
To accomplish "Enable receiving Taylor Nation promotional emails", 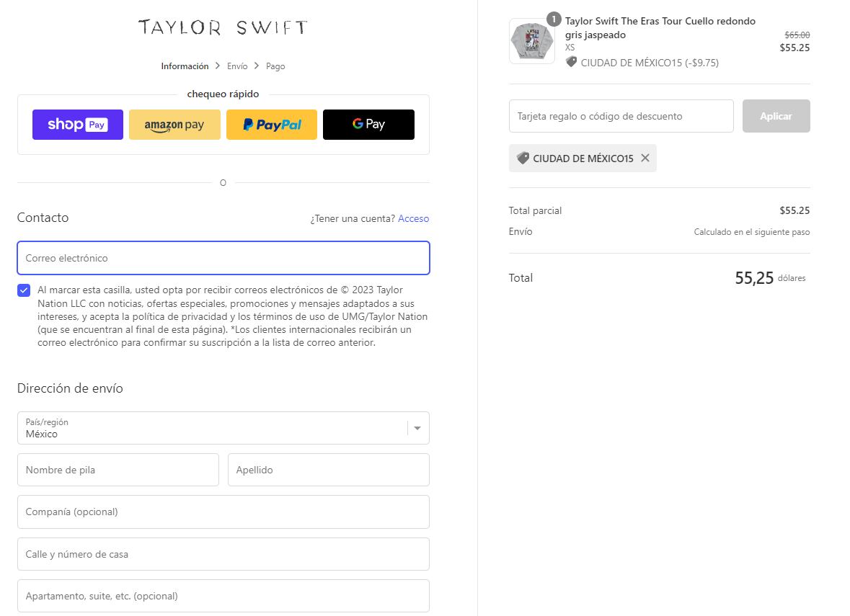I will coord(22,290).
